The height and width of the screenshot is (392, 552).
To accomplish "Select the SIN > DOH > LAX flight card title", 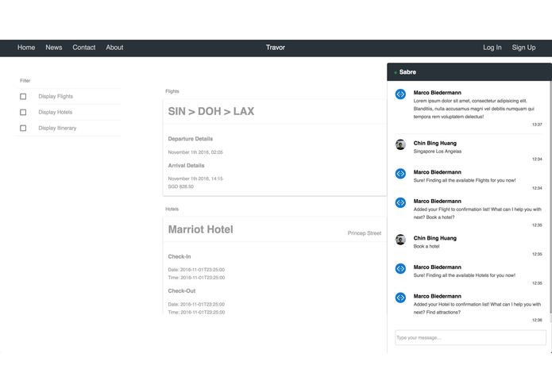I will pyautogui.click(x=211, y=111).
